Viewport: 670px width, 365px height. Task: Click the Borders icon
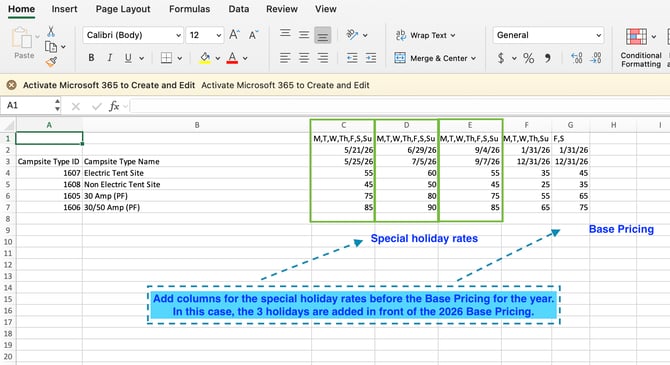point(166,58)
